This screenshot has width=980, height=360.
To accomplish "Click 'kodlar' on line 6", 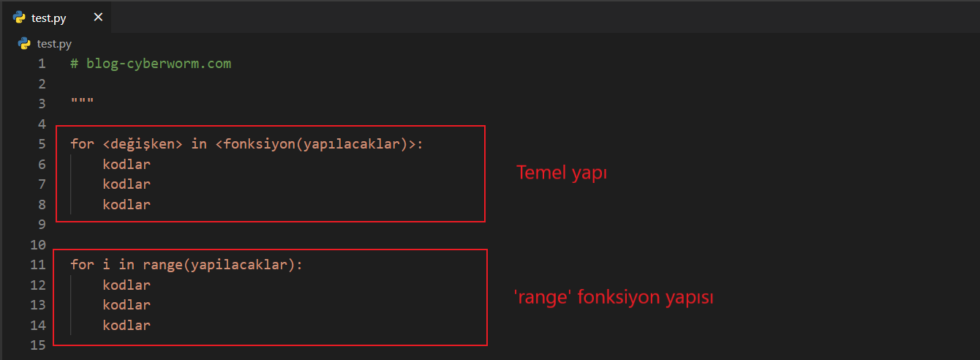I will (127, 165).
